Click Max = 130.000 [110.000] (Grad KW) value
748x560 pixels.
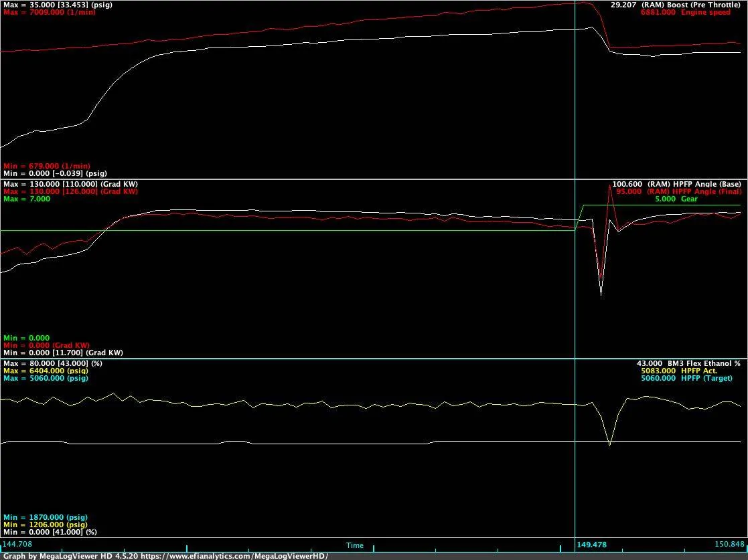tap(70, 184)
